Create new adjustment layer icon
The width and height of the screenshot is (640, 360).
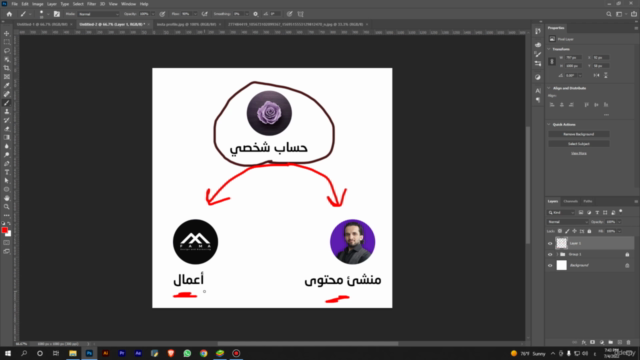[602, 342]
